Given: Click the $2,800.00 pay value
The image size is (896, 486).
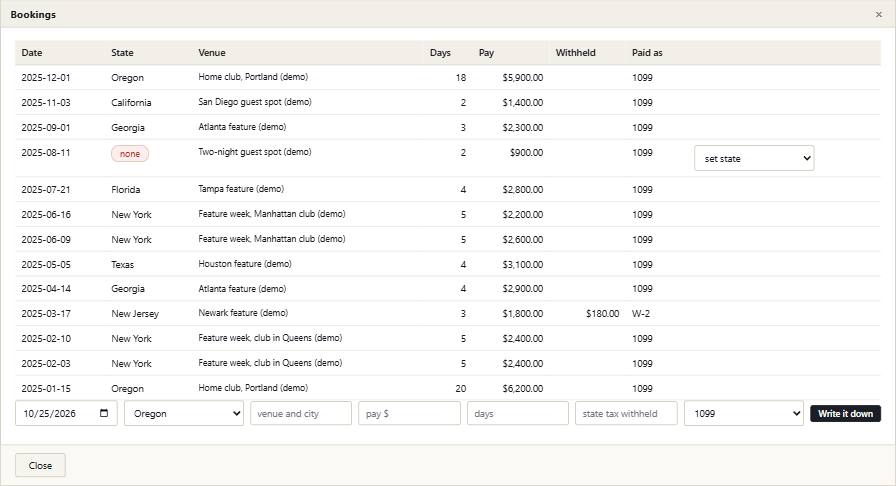Looking at the screenshot, I should click(x=523, y=189).
